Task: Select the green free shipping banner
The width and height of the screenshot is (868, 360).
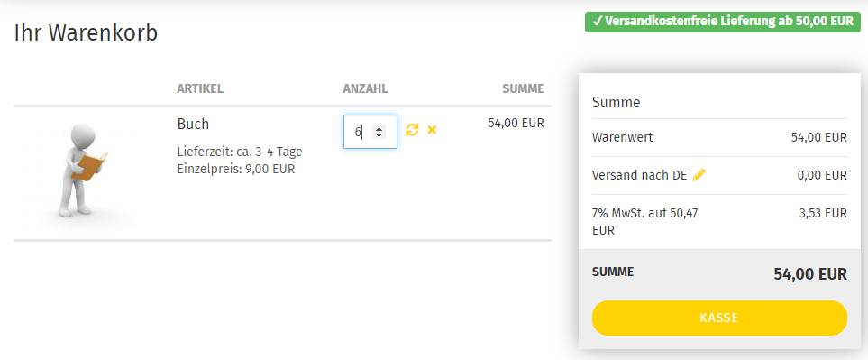Action: (x=723, y=22)
